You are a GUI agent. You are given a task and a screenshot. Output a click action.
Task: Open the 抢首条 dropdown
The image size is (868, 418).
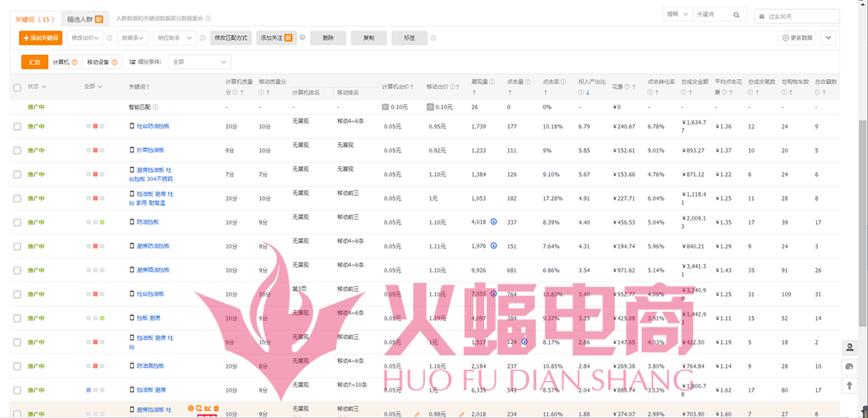point(133,38)
